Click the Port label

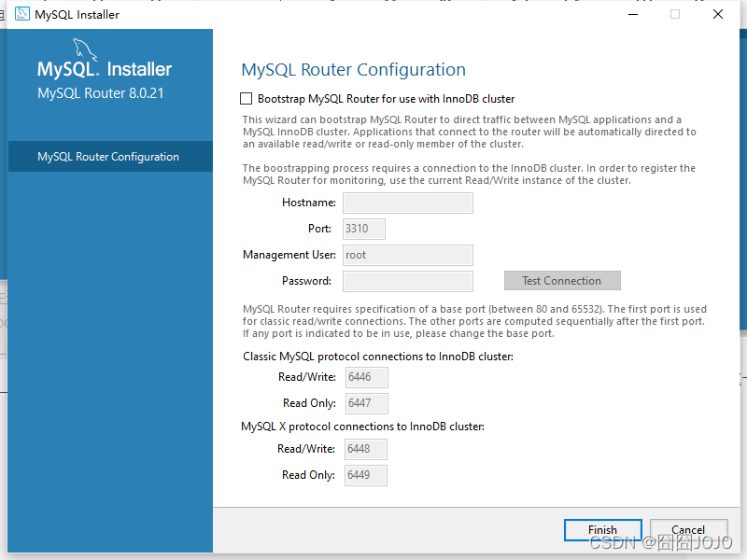[x=319, y=229]
